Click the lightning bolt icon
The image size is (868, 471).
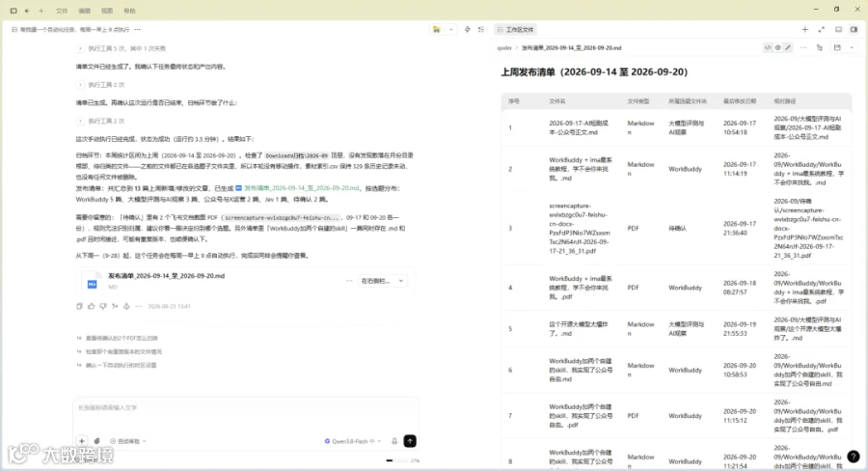pyautogui.click(x=467, y=29)
